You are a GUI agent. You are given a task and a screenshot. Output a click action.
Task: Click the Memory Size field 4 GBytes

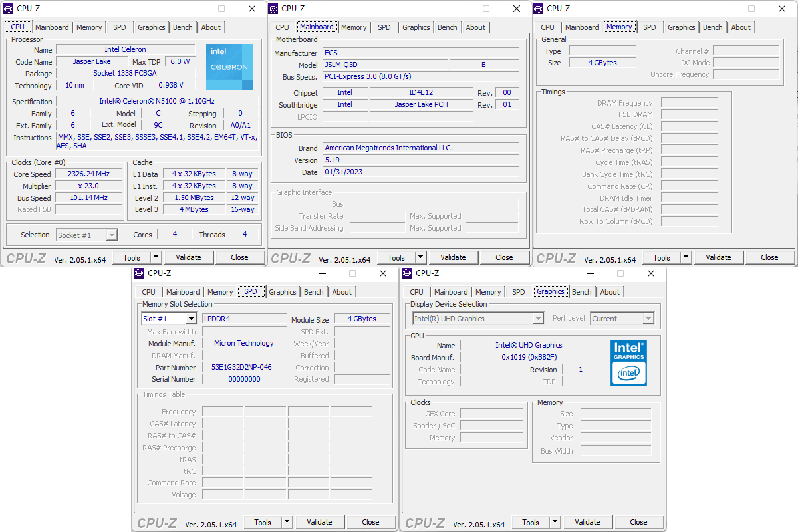pyautogui.click(x=602, y=63)
